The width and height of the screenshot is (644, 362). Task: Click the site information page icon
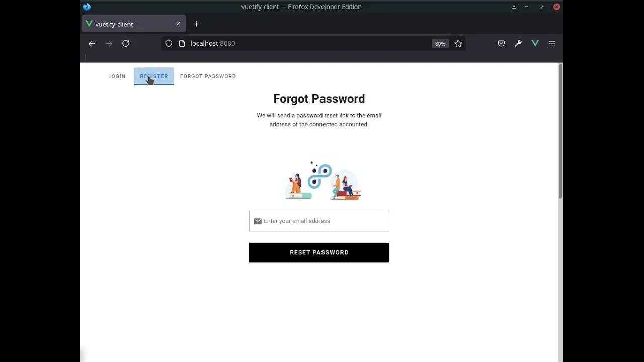(182, 44)
